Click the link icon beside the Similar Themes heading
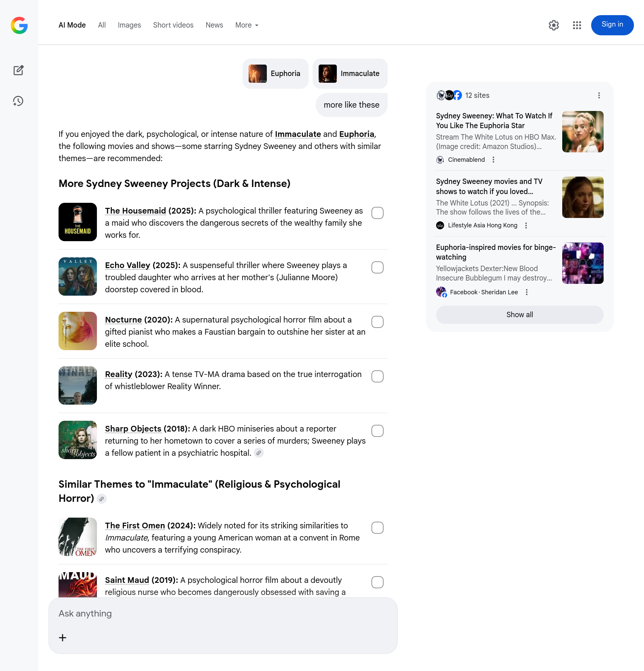 (x=101, y=499)
